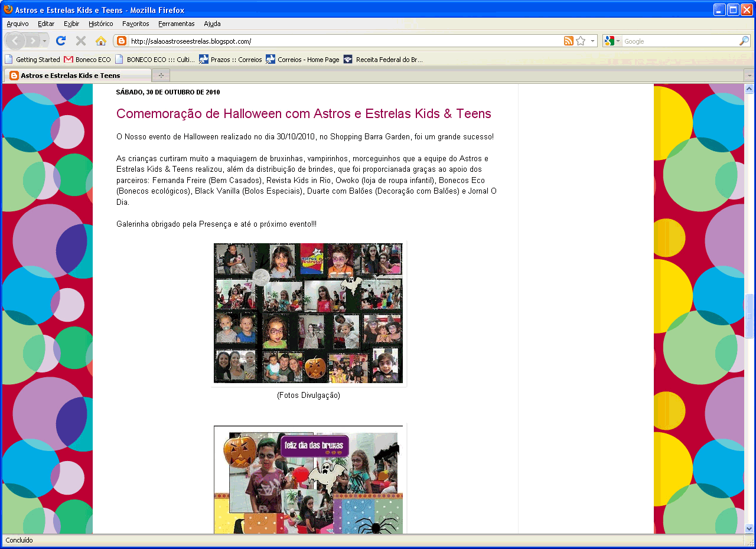Go back one page

[15, 41]
